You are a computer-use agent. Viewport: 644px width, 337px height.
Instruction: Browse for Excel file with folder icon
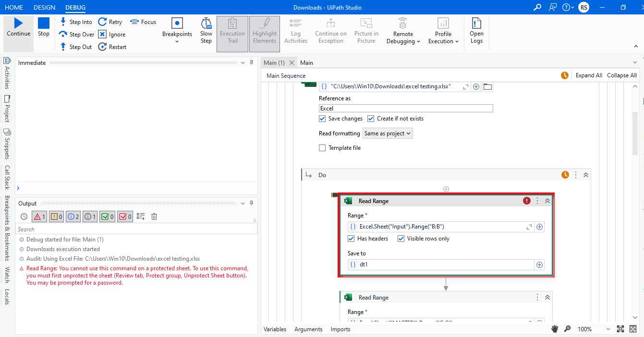[488, 87]
